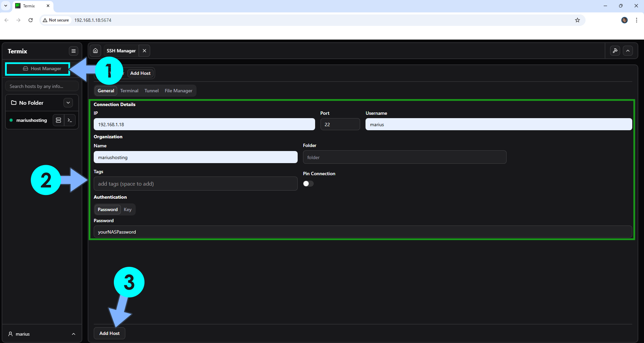Toggle the Termix sidebar menu icon

[x=74, y=51]
